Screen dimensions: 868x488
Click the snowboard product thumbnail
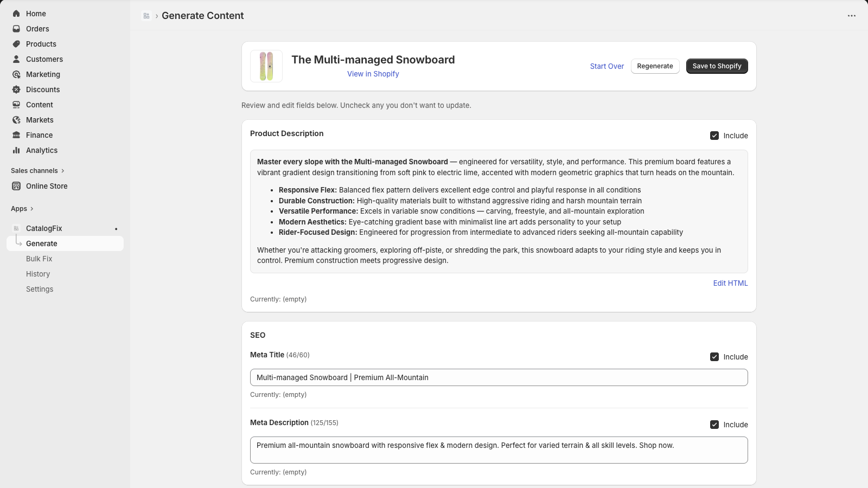[x=266, y=66]
